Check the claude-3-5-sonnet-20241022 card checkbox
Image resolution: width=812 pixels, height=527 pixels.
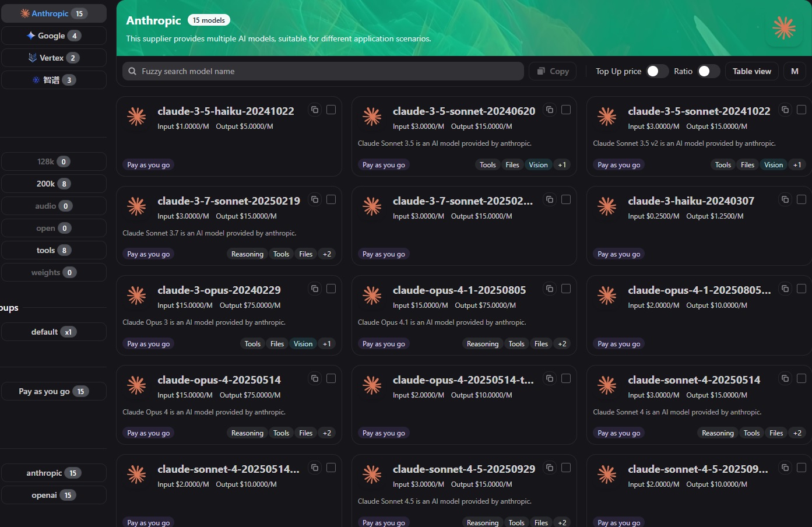point(802,110)
